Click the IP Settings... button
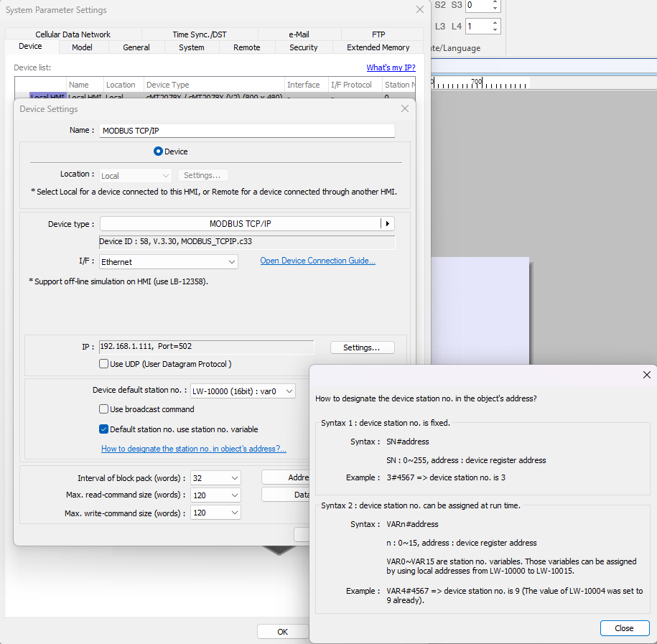The height and width of the screenshot is (644, 657). 362,347
